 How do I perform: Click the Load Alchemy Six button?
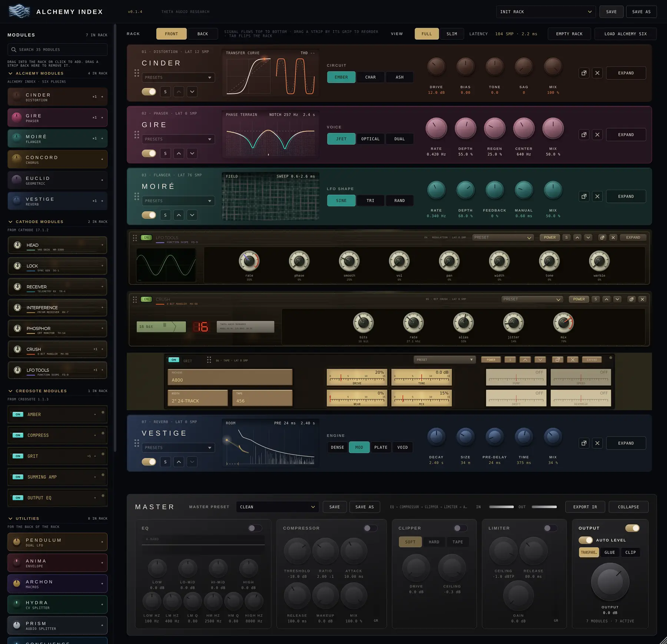[625, 34]
